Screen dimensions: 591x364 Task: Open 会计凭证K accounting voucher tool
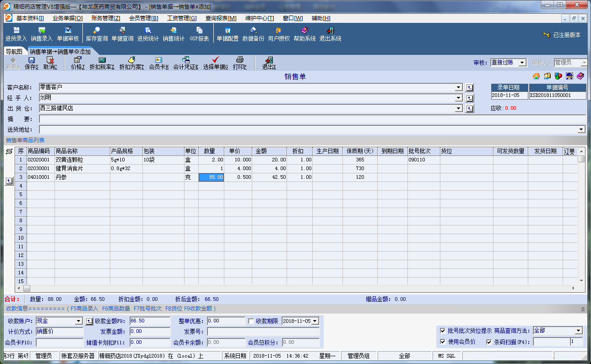pos(186,63)
